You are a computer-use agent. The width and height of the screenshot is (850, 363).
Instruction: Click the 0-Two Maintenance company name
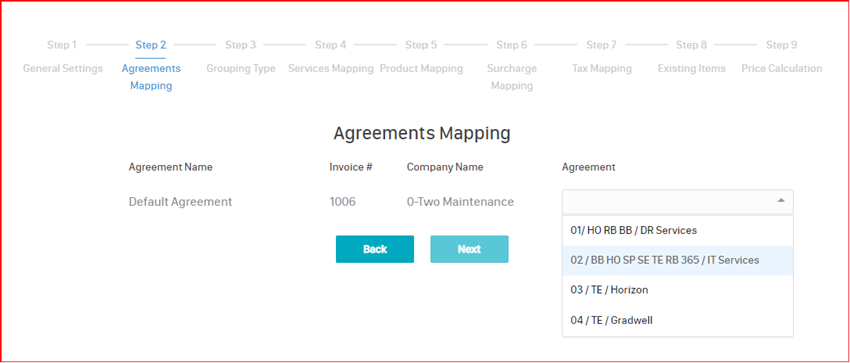pyautogui.click(x=460, y=202)
